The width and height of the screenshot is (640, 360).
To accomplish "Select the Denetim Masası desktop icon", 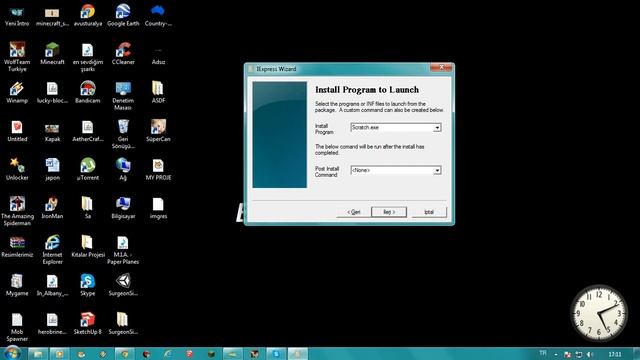I will [123, 96].
